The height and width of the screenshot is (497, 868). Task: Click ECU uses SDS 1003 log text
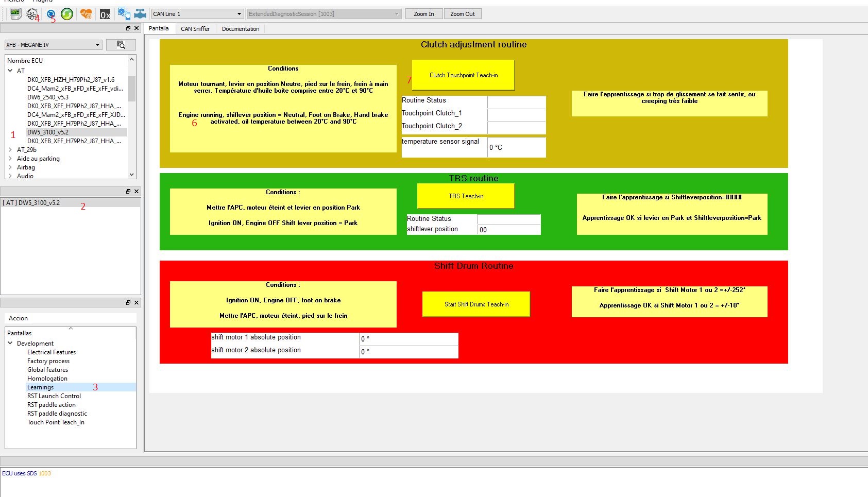click(x=26, y=473)
